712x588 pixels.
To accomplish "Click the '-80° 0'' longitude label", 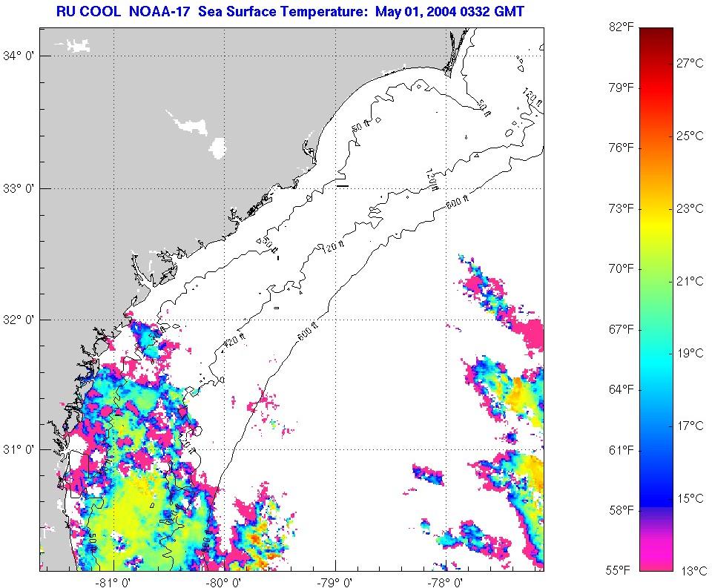I will 223,582.
